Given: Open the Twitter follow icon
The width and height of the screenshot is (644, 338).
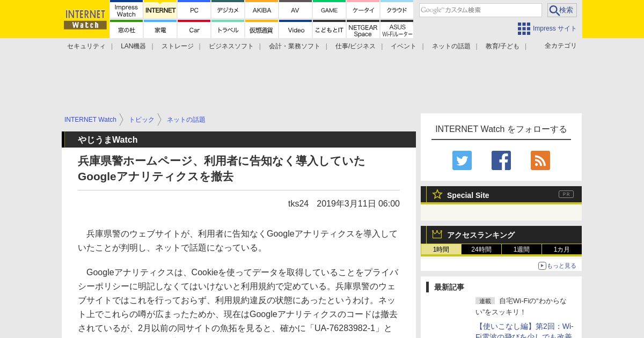Looking at the screenshot, I should pyautogui.click(x=462, y=160).
